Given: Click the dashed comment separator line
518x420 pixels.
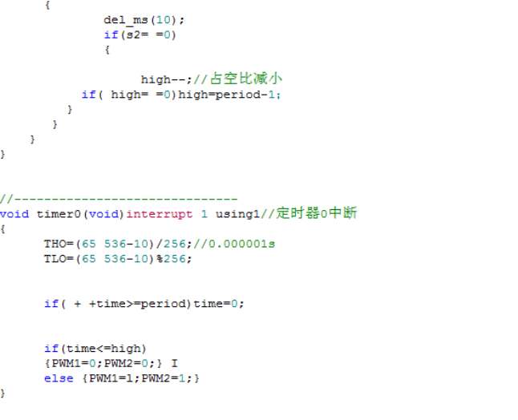Looking at the screenshot, I should pos(119,199).
